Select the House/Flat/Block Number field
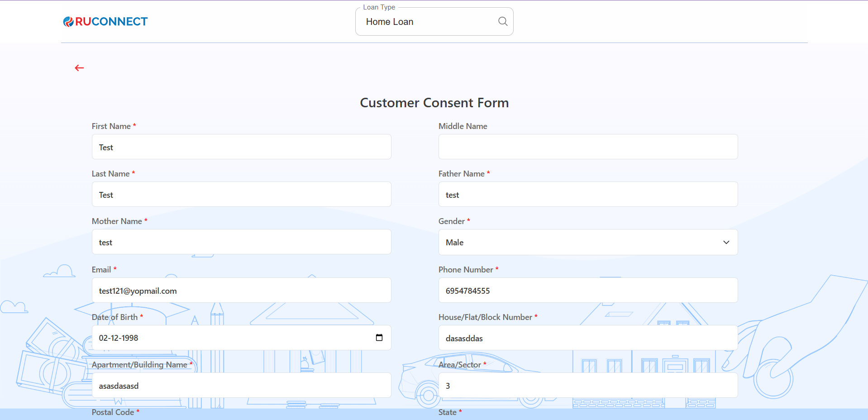The height and width of the screenshot is (420, 868). 588,338
